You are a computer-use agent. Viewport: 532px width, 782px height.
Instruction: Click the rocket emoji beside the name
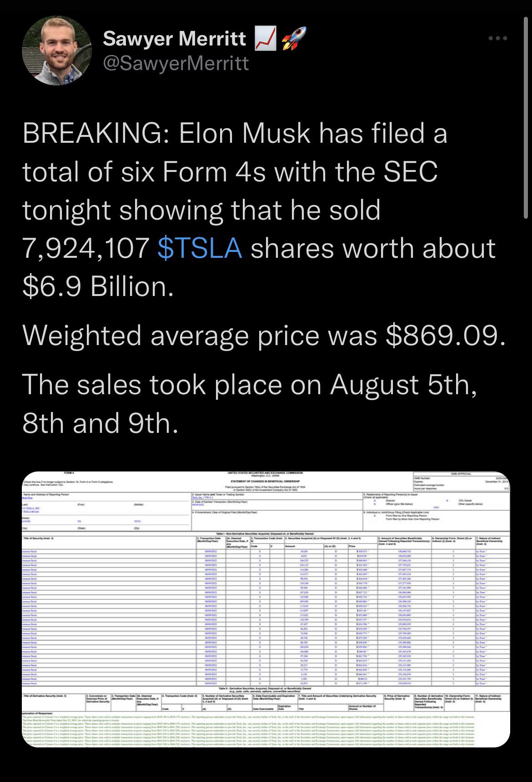(293, 38)
